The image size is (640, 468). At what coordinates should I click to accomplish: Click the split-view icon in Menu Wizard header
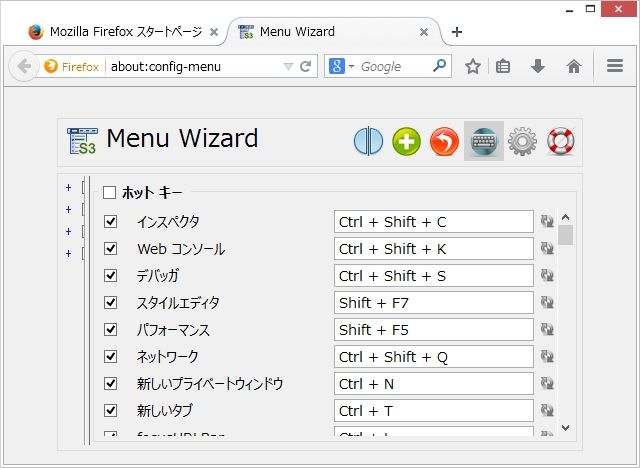point(368,141)
